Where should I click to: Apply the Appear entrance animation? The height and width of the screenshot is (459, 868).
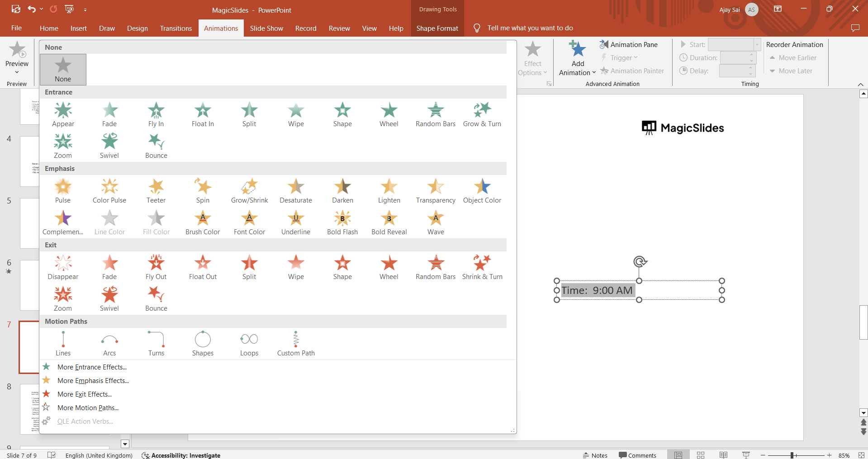point(63,114)
